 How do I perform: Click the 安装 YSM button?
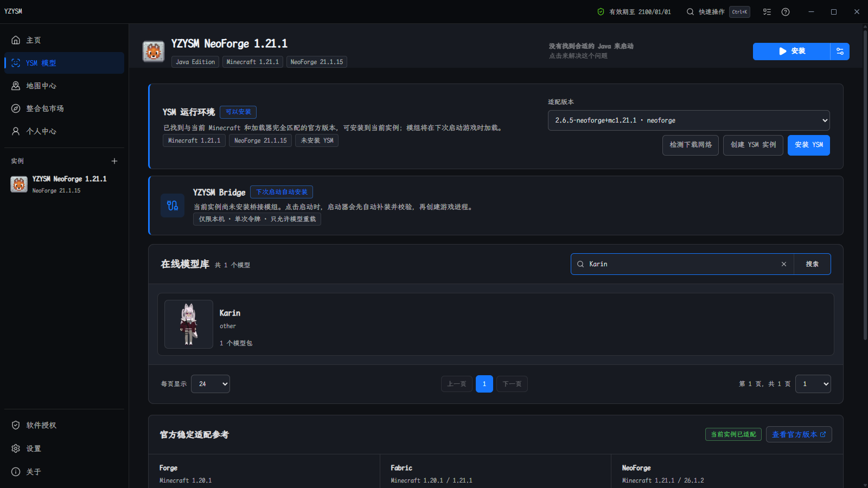[x=809, y=145]
